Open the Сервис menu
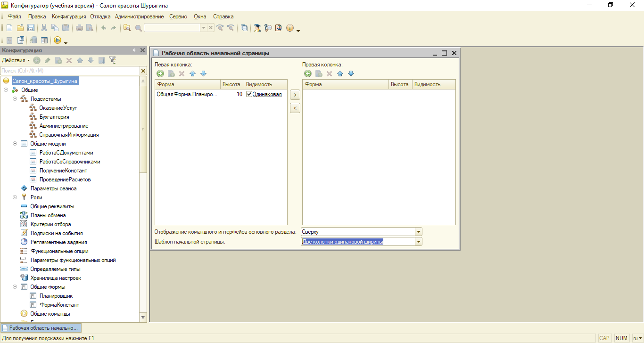Viewport: 644px width, 343px height. 178,16
